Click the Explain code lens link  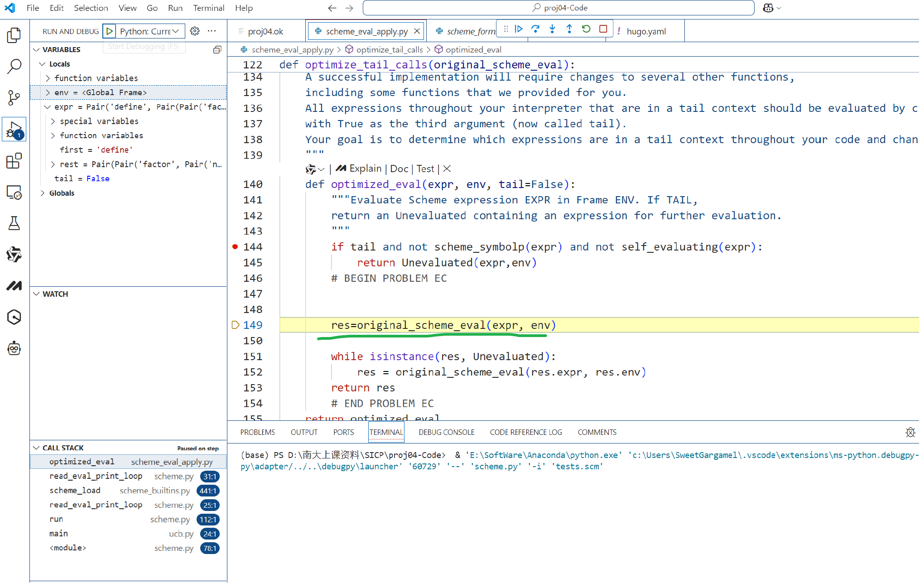(365, 169)
